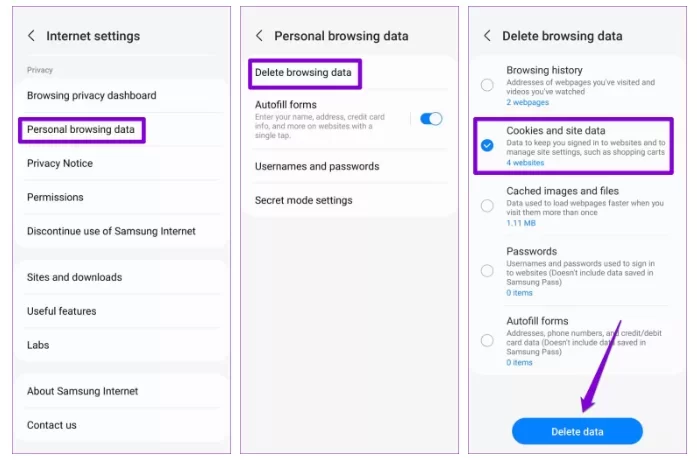The height and width of the screenshot is (462, 697).
Task: Open Permissions settings
Action: pyautogui.click(x=55, y=197)
